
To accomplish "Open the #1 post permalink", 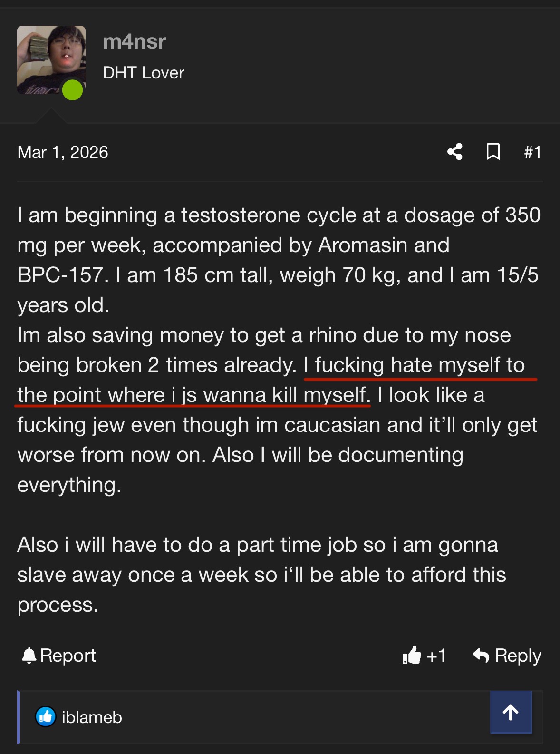I will (x=532, y=152).
